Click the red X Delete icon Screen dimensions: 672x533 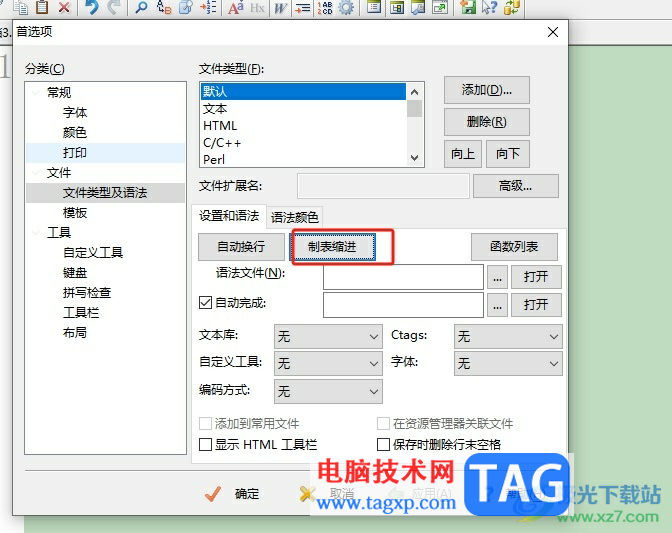pos(64,7)
